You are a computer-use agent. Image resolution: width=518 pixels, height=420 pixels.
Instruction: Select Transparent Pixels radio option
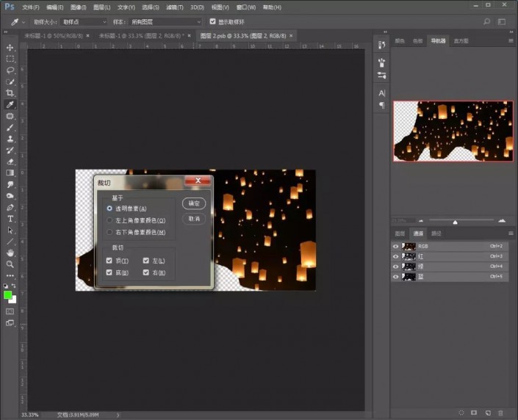(x=109, y=209)
